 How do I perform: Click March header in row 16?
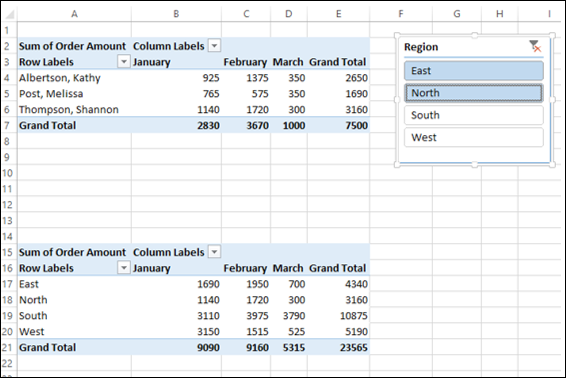(288, 268)
